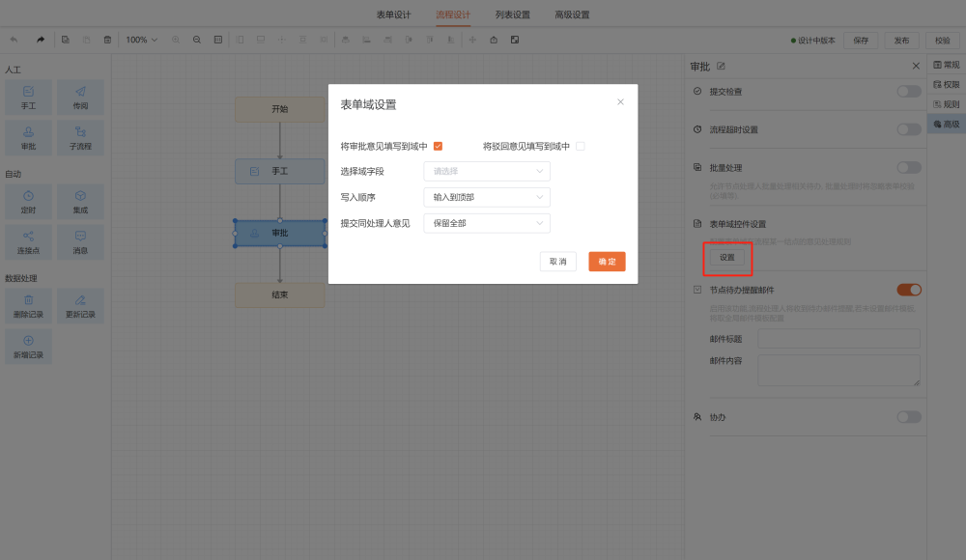
Task: Close the 表单域设置 dialog with X
Action: click(620, 101)
